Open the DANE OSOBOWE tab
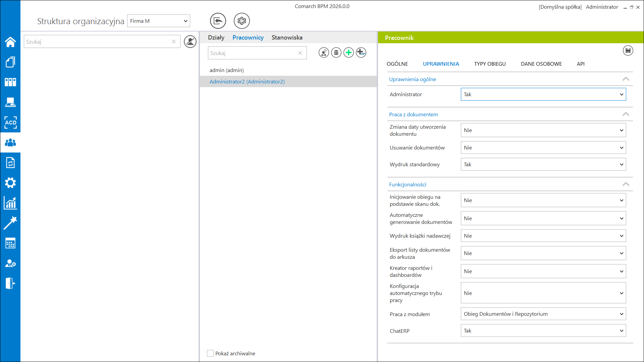 point(541,64)
